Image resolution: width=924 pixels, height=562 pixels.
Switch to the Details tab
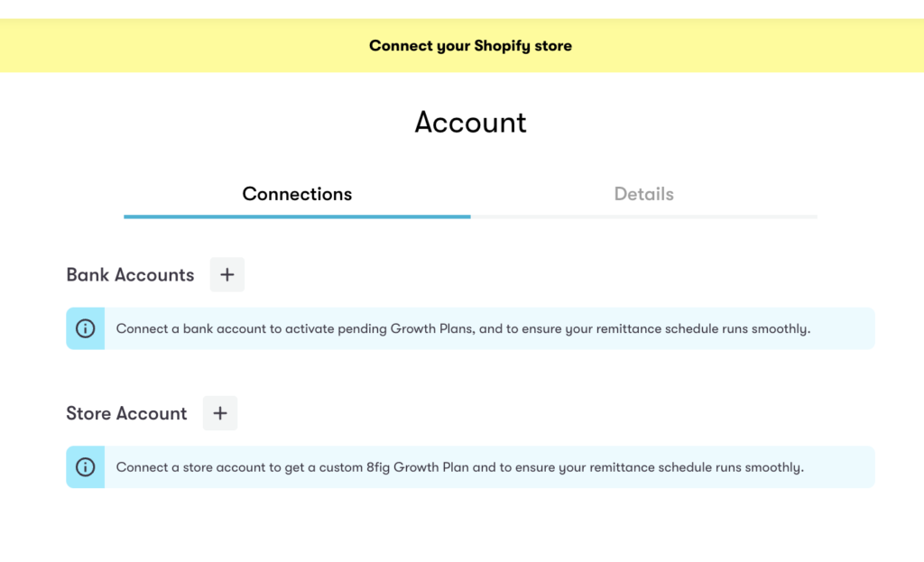coord(643,195)
